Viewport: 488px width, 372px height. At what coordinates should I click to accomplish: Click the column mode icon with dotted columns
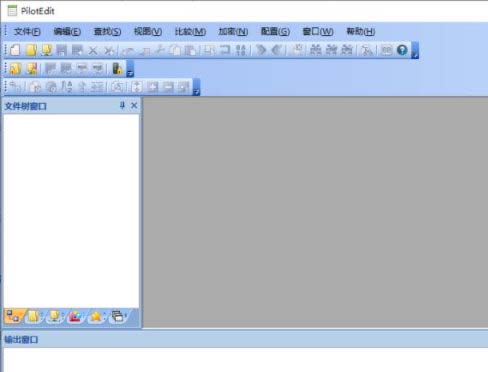241,50
